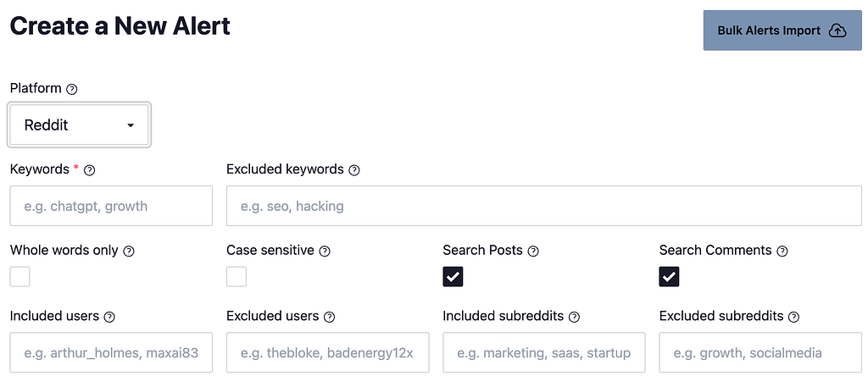This screenshot has width=868, height=387.
Task: Open the Reddit platform dropdown
Action: coord(80,125)
